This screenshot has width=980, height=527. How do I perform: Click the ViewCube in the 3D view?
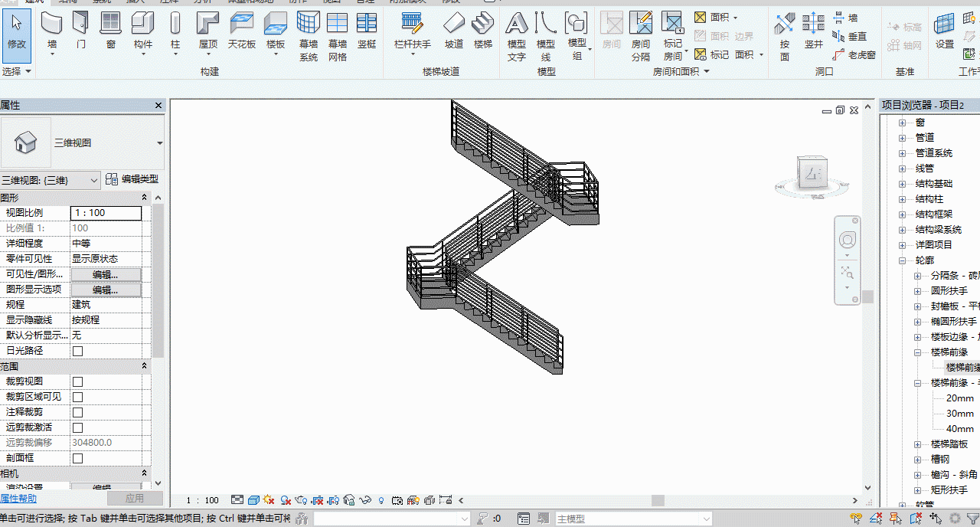[x=812, y=175]
